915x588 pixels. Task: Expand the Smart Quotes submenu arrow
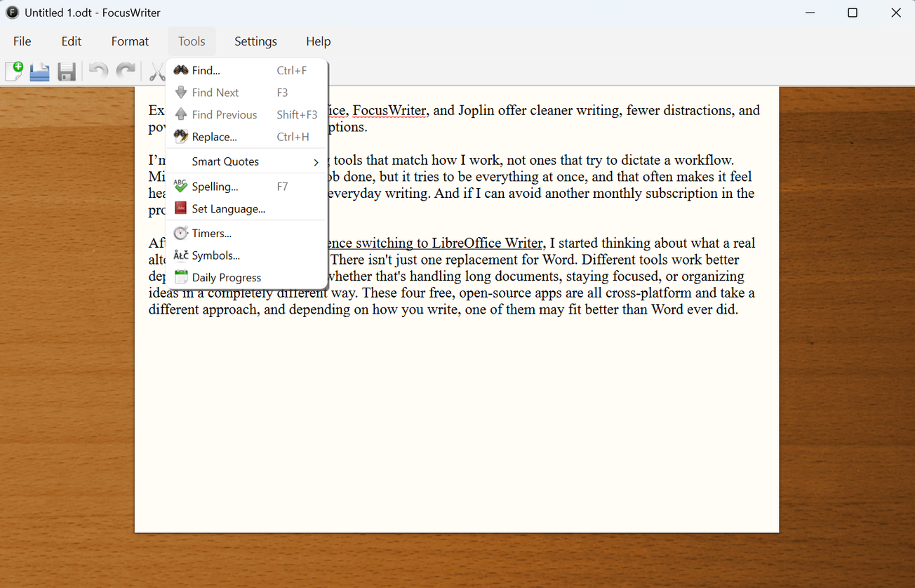pyautogui.click(x=316, y=162)
